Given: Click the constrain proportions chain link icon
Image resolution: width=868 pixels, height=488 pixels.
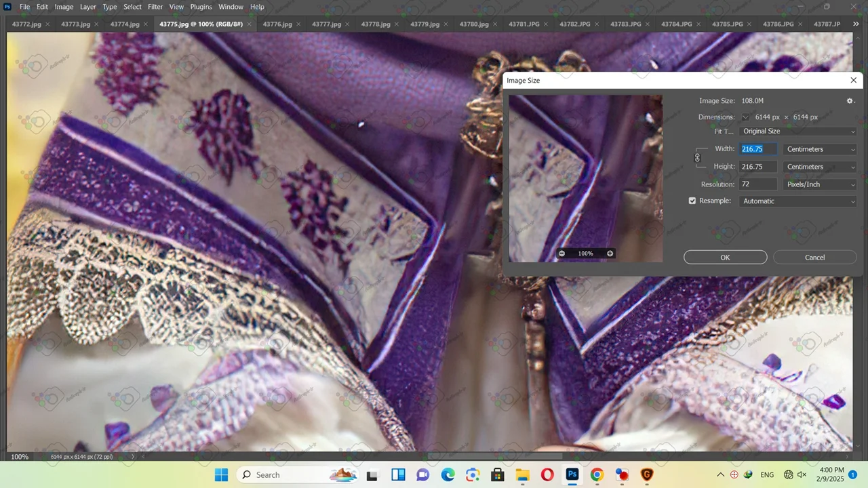Looking at the screenshot, I should tap(697, 158).
